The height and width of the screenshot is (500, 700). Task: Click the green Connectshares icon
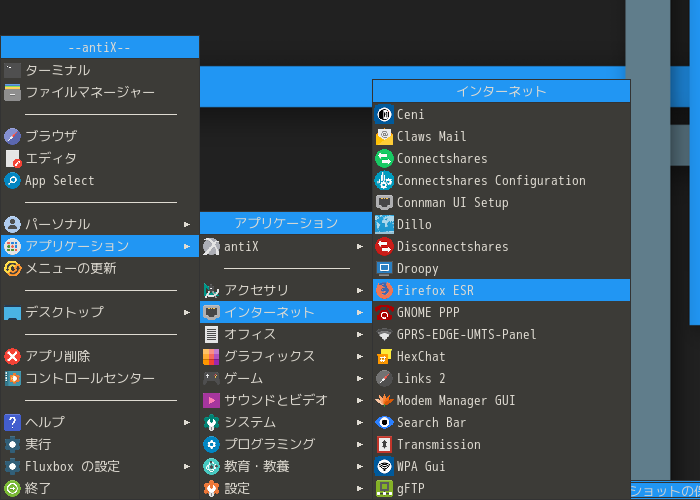click(x=384, y=158)
